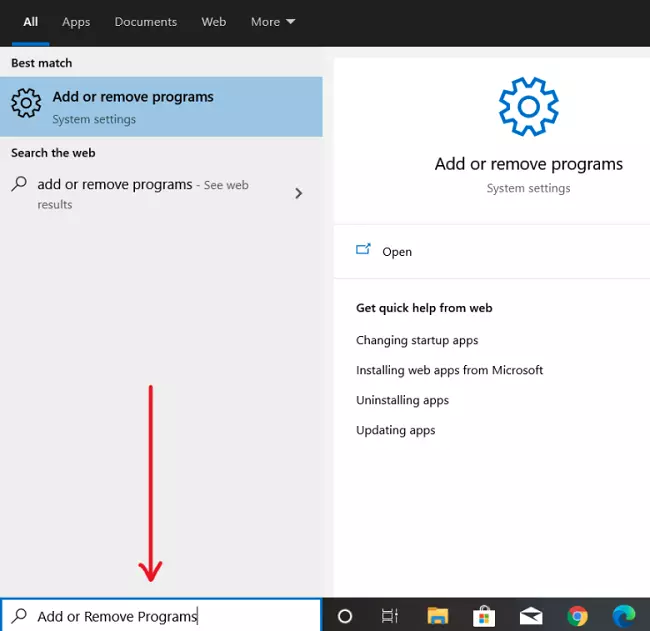Launch File Explorer from the taskbar

[438, 616]
